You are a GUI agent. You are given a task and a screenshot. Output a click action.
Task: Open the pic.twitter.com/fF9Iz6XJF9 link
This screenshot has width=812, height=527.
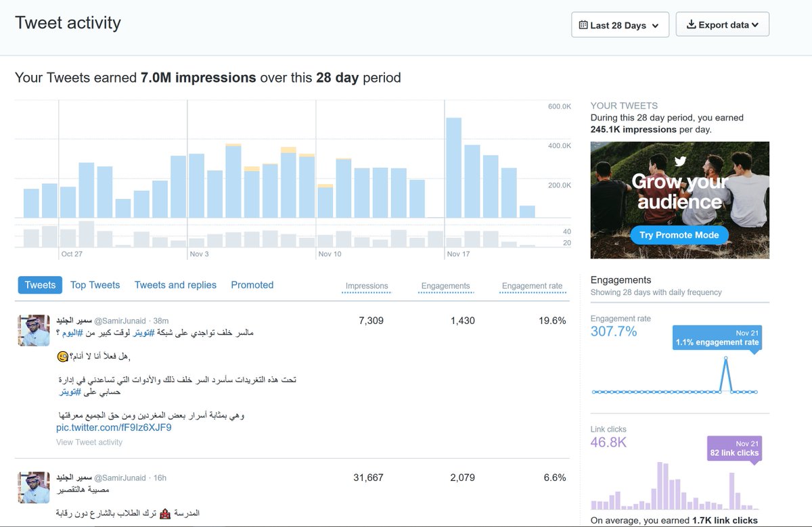click(x=114, y=428)
